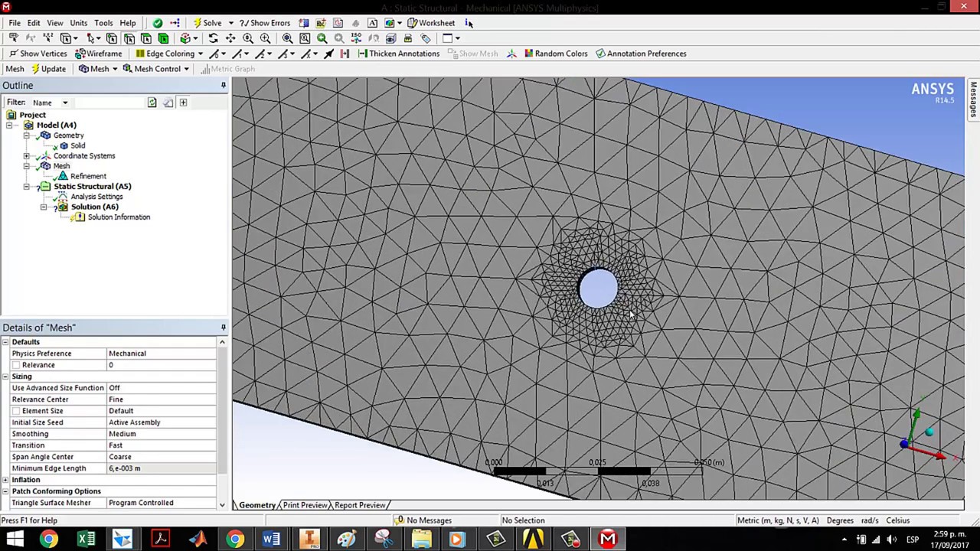Collapse the Sizing section
980x551 pixels.
(x=5, y=377)
